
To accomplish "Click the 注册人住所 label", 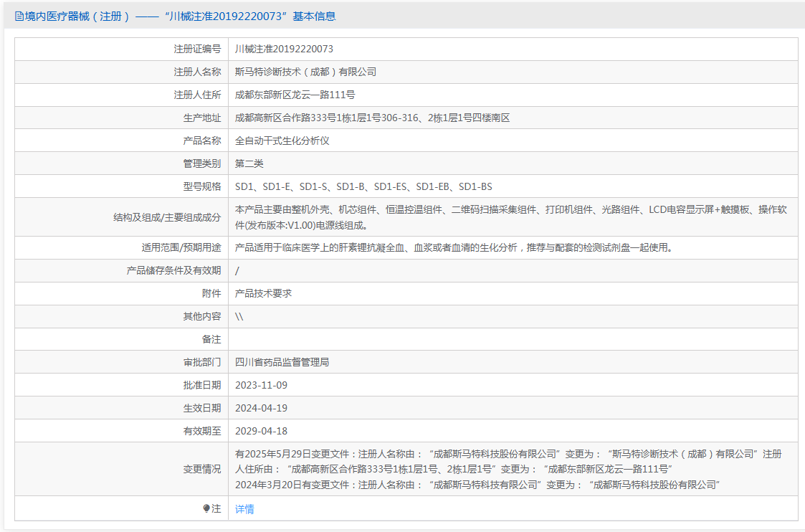I will (197, 95).
